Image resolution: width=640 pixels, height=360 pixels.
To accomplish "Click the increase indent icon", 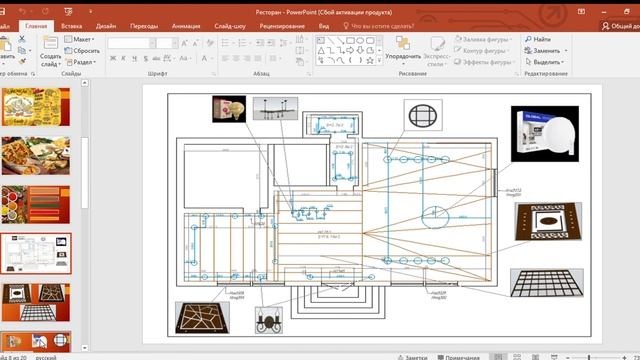I will pyautogui.click(x=271, y=43).
